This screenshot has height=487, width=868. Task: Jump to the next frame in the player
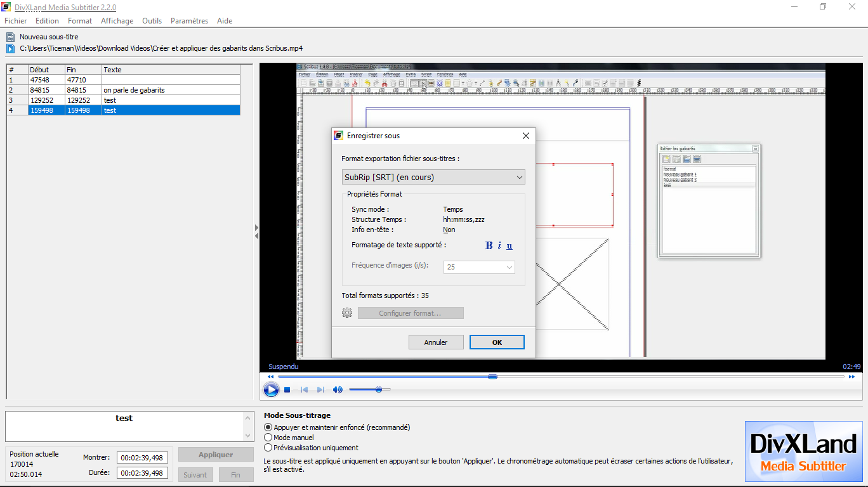320,390
